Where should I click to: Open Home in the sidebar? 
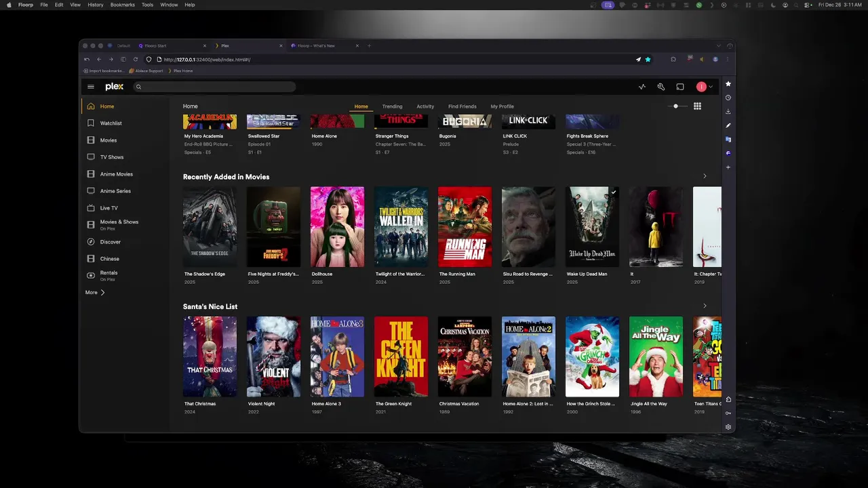tap(124, 106)
